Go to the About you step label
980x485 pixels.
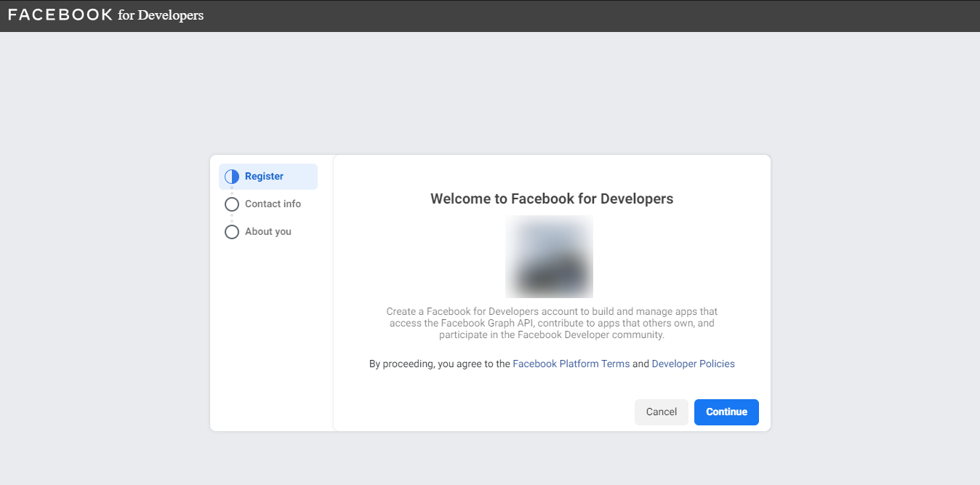[x=268, y=232]
